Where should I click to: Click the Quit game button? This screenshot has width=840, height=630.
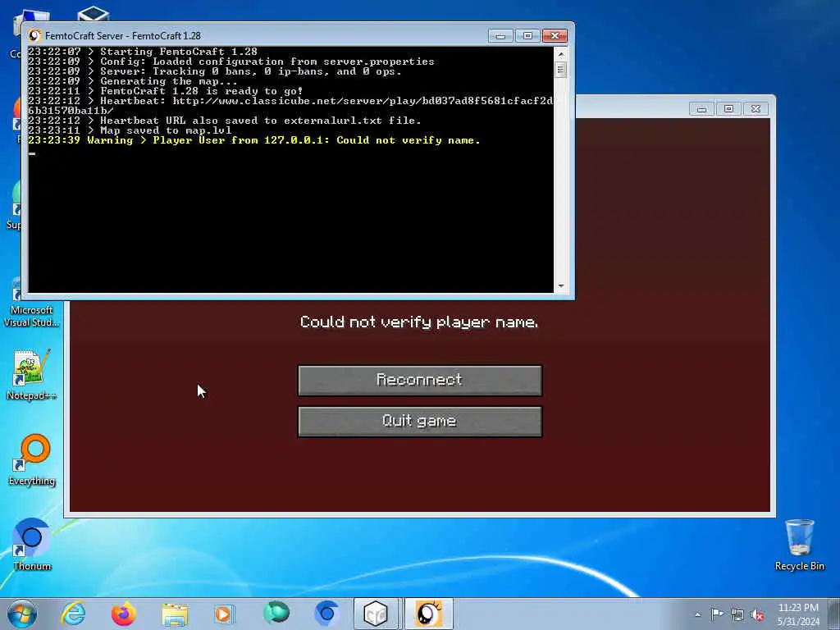coord(419,421)
